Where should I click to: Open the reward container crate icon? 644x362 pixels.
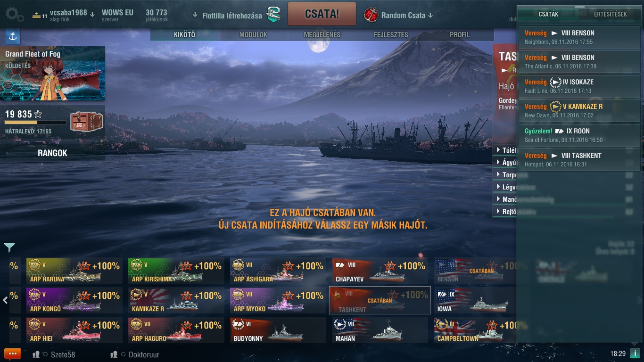point(86,122)
